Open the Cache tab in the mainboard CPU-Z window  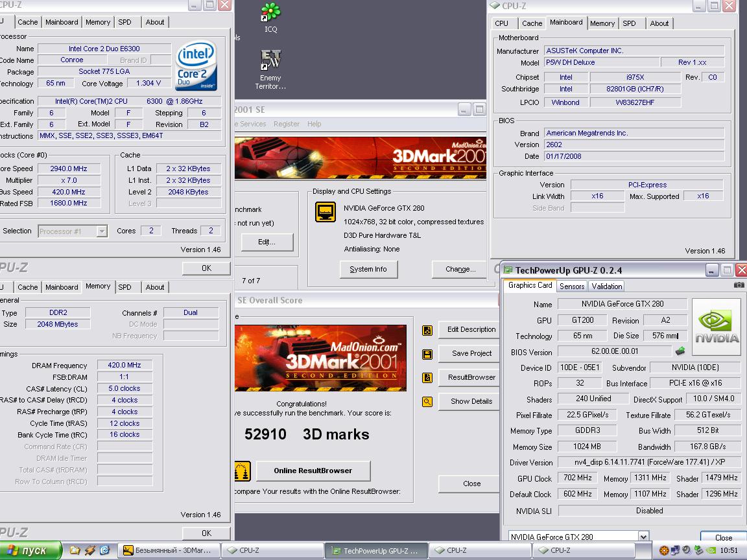coord(532,23)
